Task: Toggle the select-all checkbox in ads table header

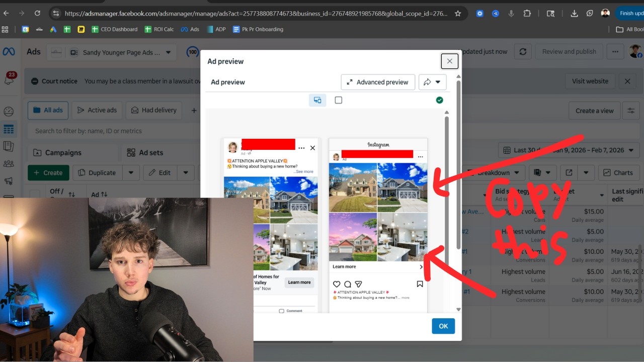Action: point(35,194)
